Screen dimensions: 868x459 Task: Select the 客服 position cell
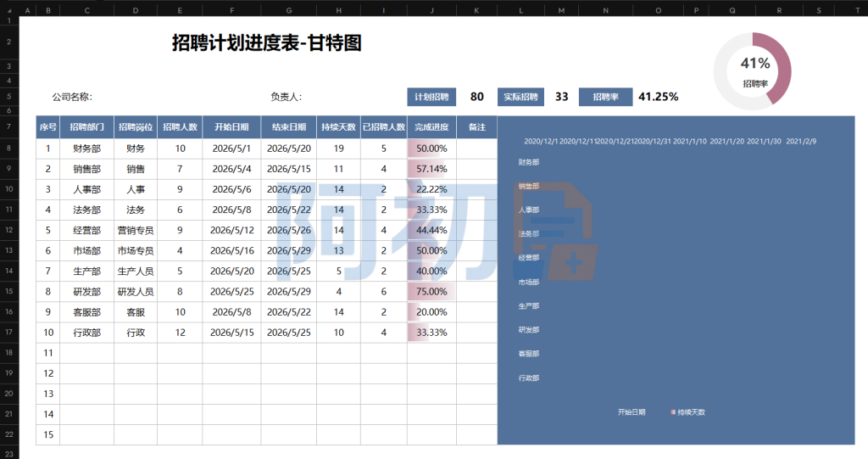point(136,312)
